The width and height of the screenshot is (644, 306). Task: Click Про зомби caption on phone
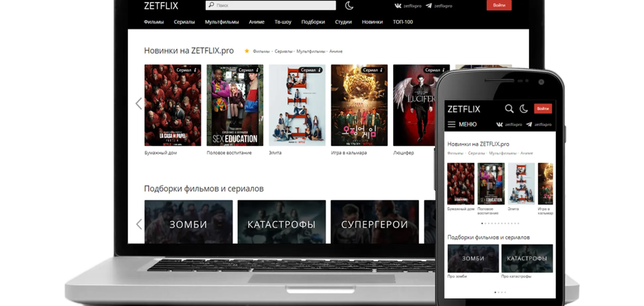click(x=457, y=276)
